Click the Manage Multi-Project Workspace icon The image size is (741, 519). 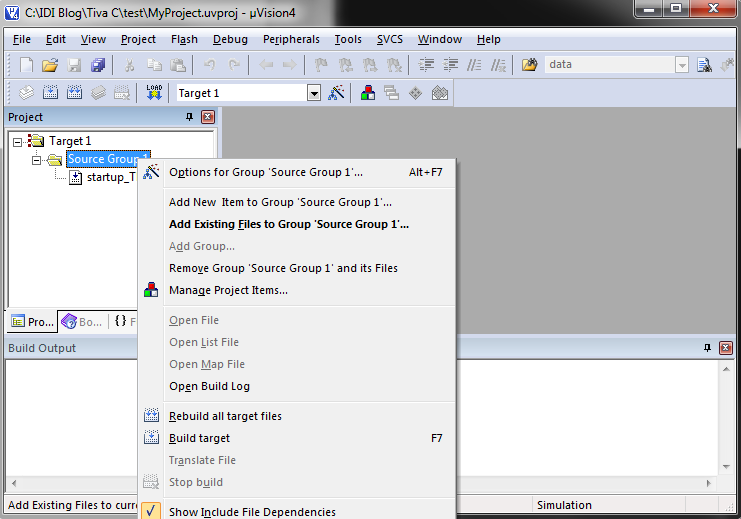tap(391, 92)
